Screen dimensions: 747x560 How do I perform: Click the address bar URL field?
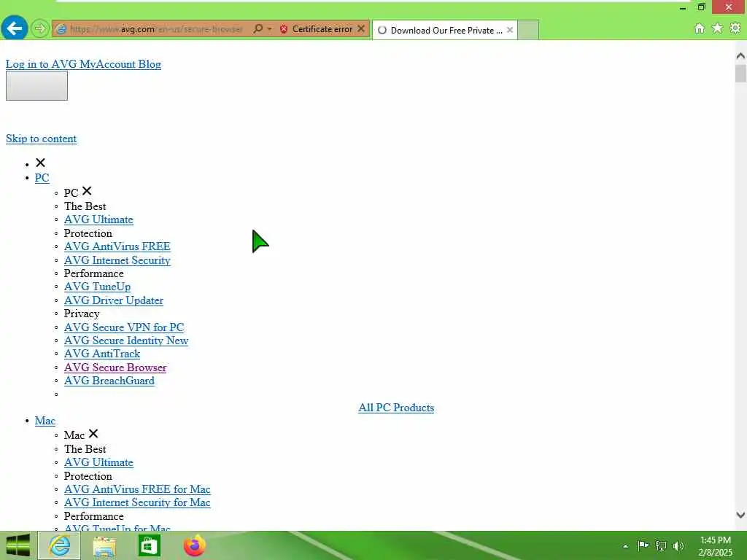click(x=156, y=29)
